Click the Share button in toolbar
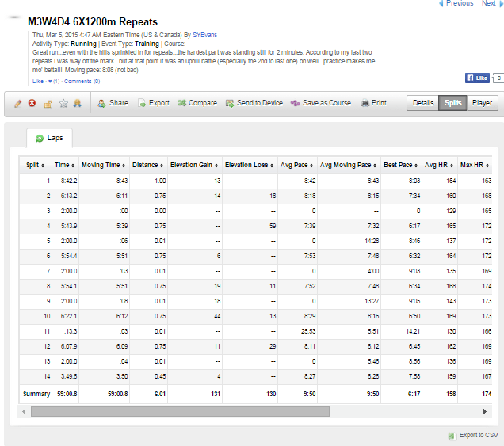The width and height of the screenshot is (504, 446). pos(113,103)
